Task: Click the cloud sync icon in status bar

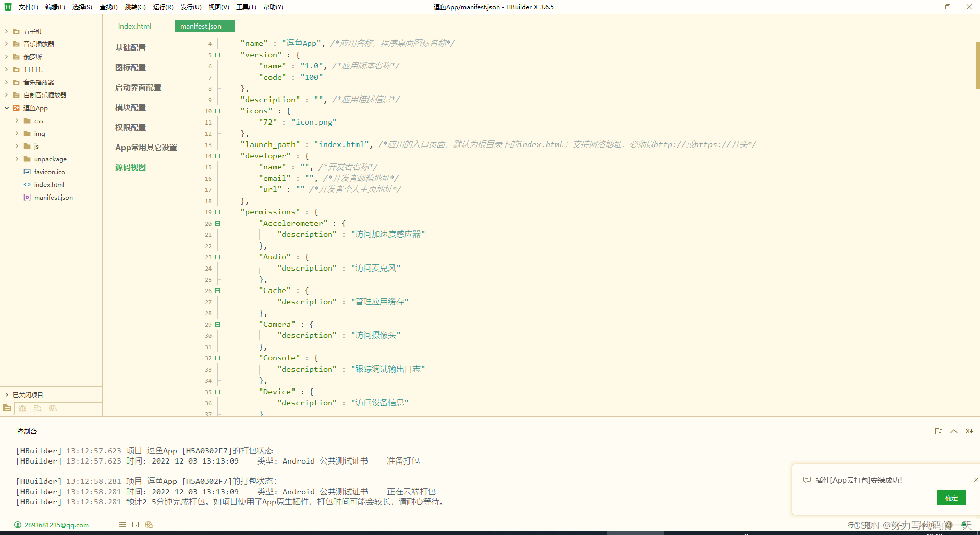Action: click(149, 524)
